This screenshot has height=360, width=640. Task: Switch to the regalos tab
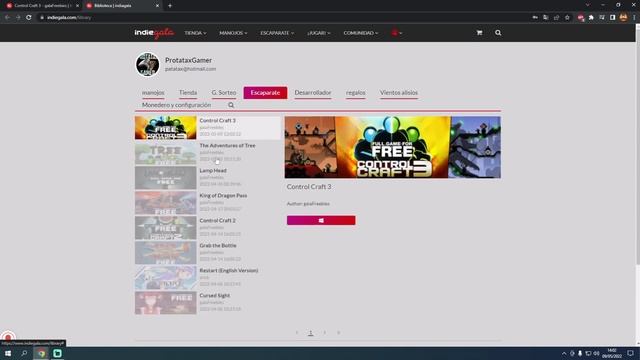356,93
